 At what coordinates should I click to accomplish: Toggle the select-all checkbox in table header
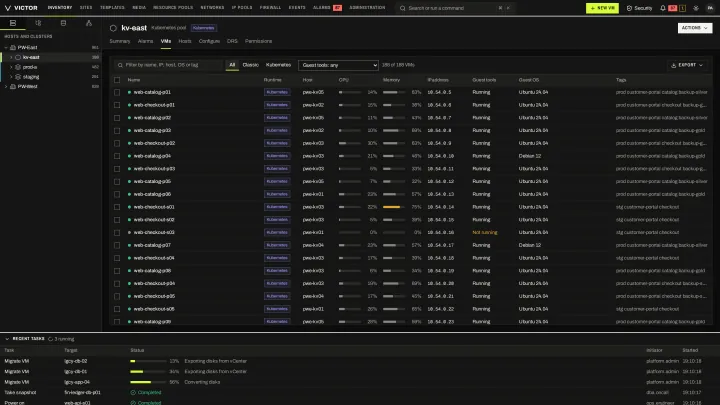pos(117,80)
